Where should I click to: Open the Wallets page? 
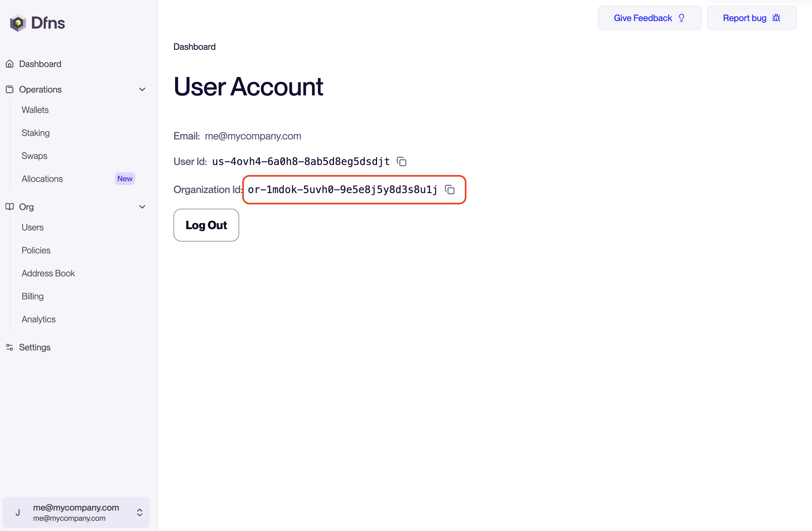[35, 110]
